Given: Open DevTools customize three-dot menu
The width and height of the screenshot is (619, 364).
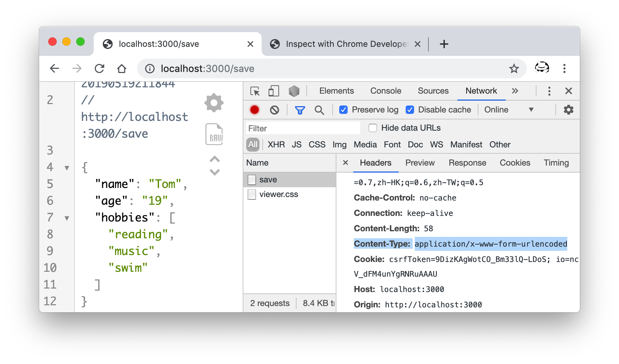Looking at the screenshot, I should 549,91.
